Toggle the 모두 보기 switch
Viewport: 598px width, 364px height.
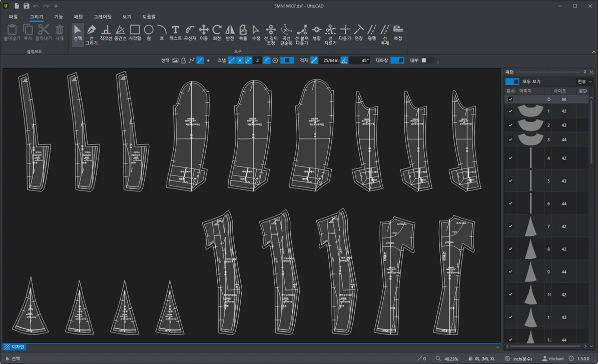coord(512,81)
